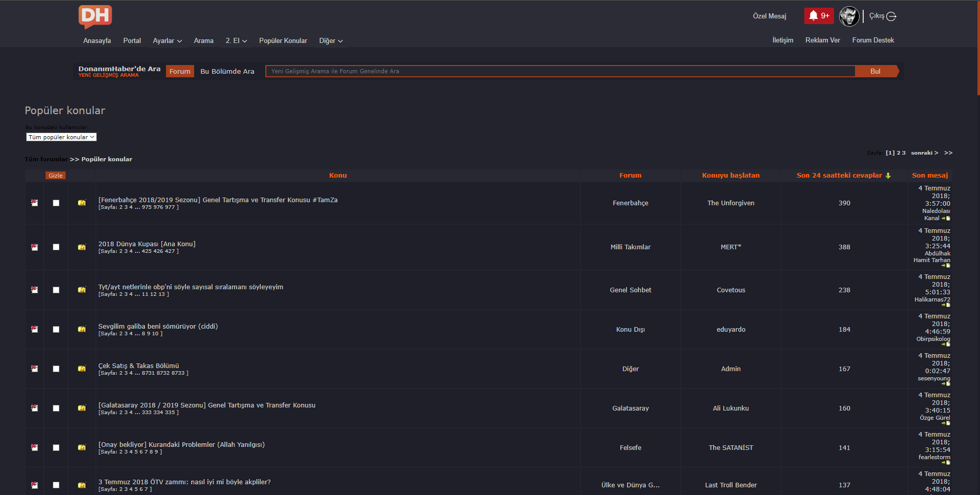This screenshot has width=980, height=495.
Task: Open the Tüm forumlar breadcrumb link
Action: (46, 159)
